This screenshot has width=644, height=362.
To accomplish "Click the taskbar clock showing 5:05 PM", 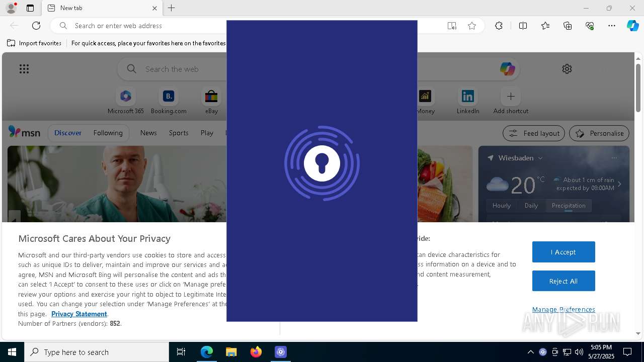I will point(601,352).
